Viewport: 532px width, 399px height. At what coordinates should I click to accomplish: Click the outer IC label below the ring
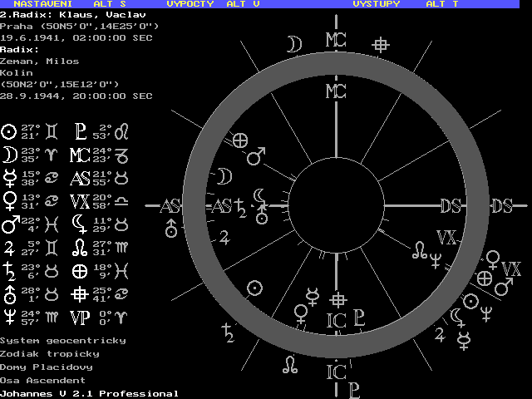336,372
